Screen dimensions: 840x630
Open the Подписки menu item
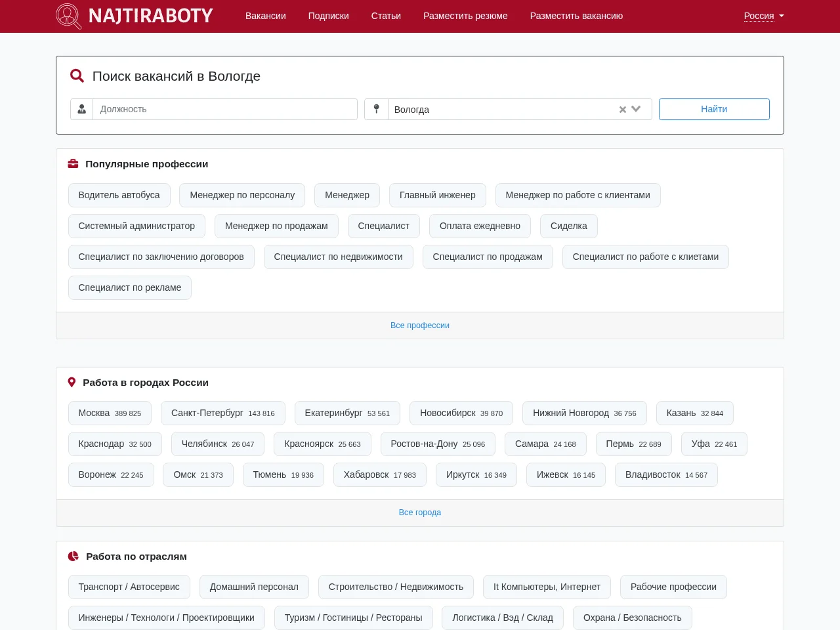click(329, 16)
